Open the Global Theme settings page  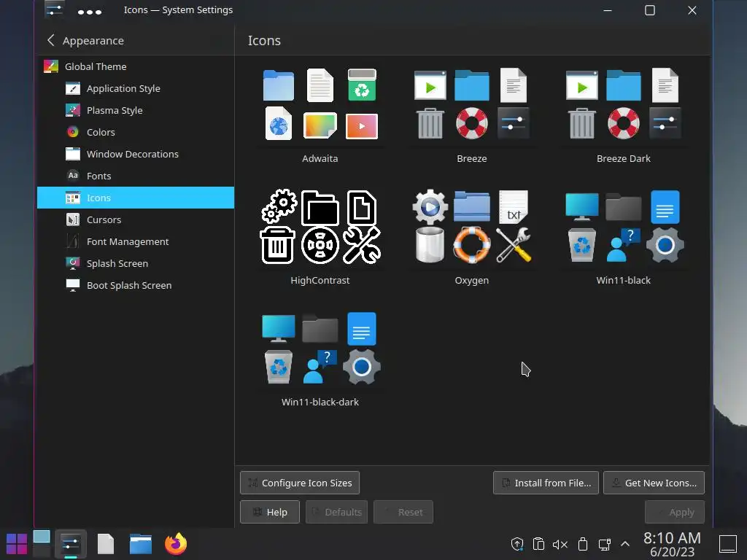[x=136, y=66]
